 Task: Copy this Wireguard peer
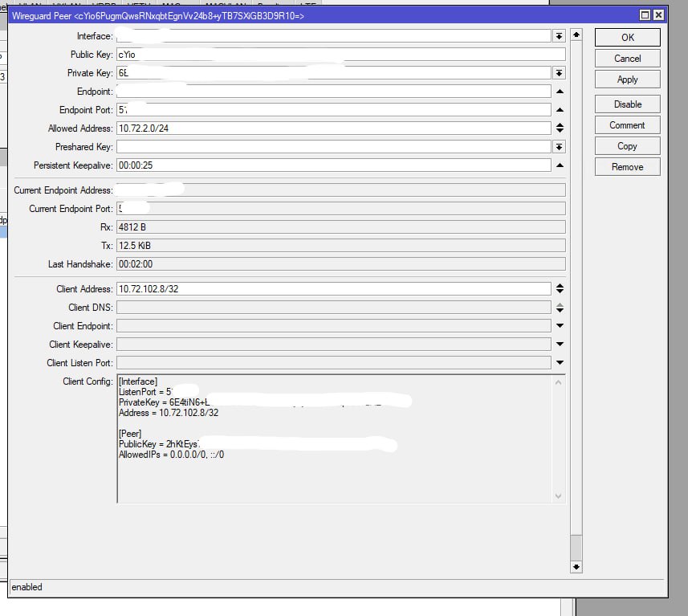(628, 146)
